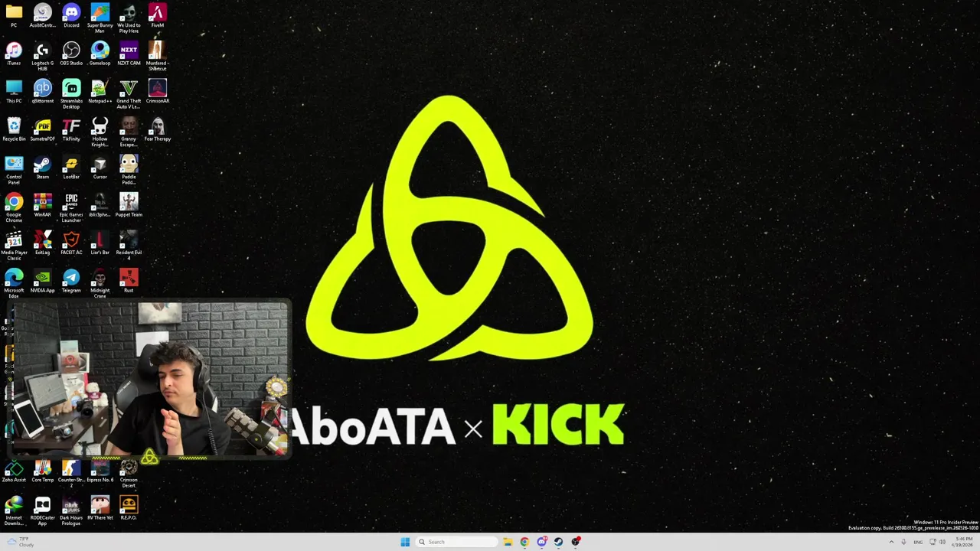980x551 pixels.
Task: Select the Rust game shortcut
Action: (x=129, y=281)
